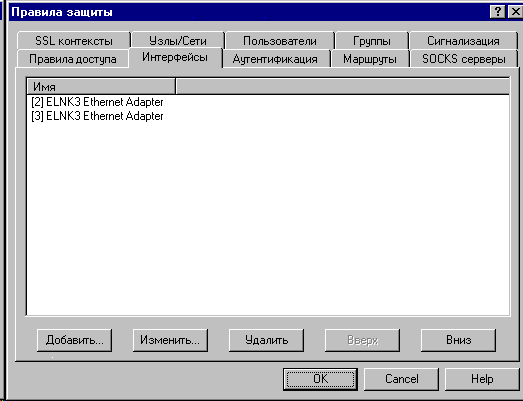Select the [2] ELNK3 Ethernet Adapter entry
Screen dimensions: 523x401
tap(97, 102)
